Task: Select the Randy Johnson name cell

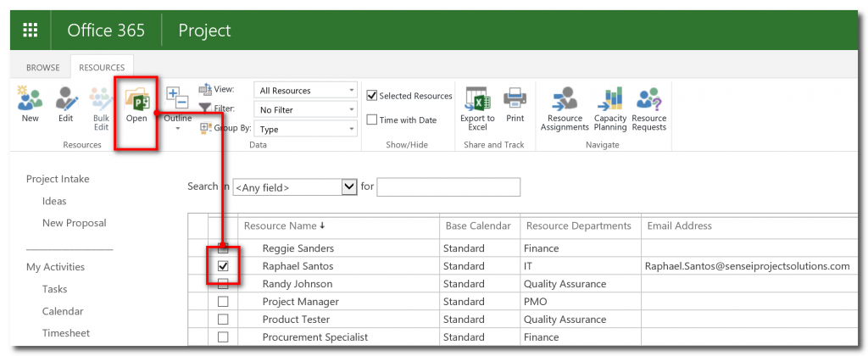Action: (x=339, y=284)
